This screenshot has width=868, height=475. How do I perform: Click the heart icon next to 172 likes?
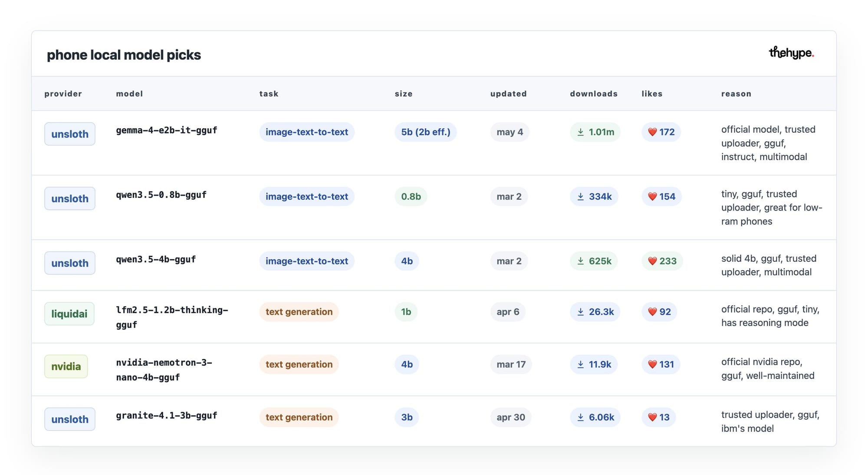[x=652, y=132]
